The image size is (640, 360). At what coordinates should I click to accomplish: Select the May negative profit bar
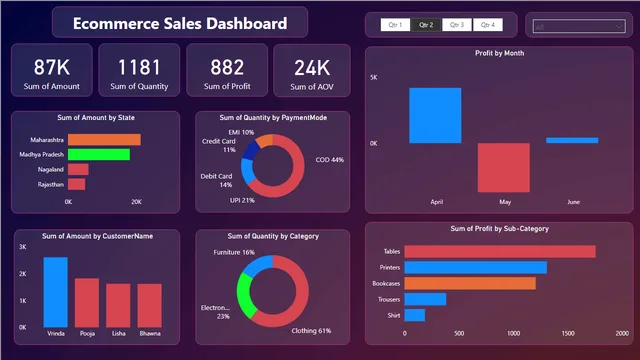pos(504,167)
